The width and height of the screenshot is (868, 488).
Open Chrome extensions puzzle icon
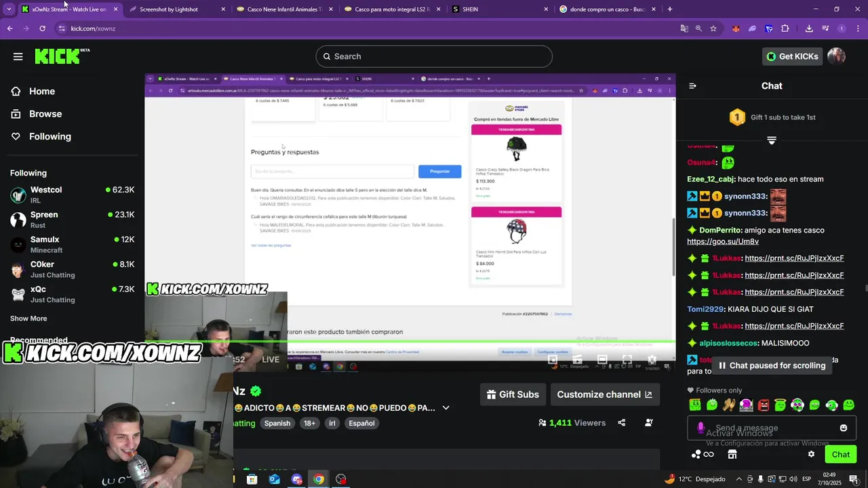click(x=785, y=28)
